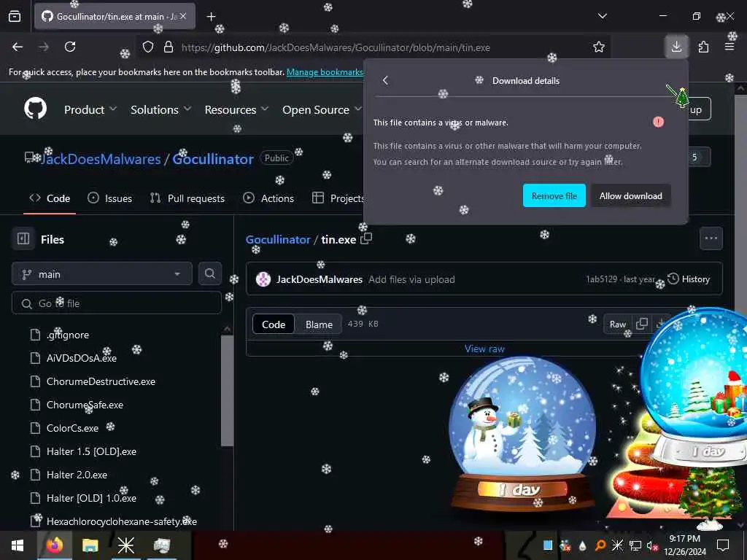Go back in the Download details panel
Screen dimensions: 747x560
[385, 80]
